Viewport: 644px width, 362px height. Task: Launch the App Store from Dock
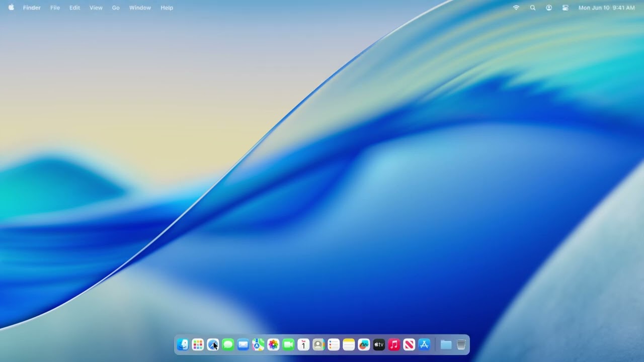[424, 344]
